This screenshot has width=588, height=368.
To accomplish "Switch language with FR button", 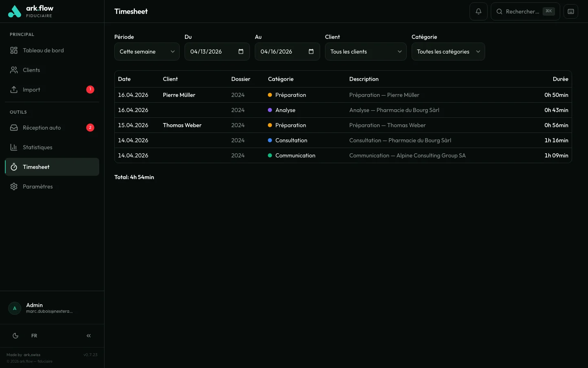I will tap(34, 336).
